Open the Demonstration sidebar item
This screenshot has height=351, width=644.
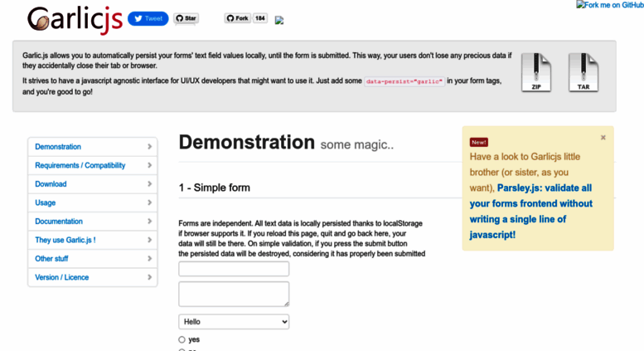point(92,147)
